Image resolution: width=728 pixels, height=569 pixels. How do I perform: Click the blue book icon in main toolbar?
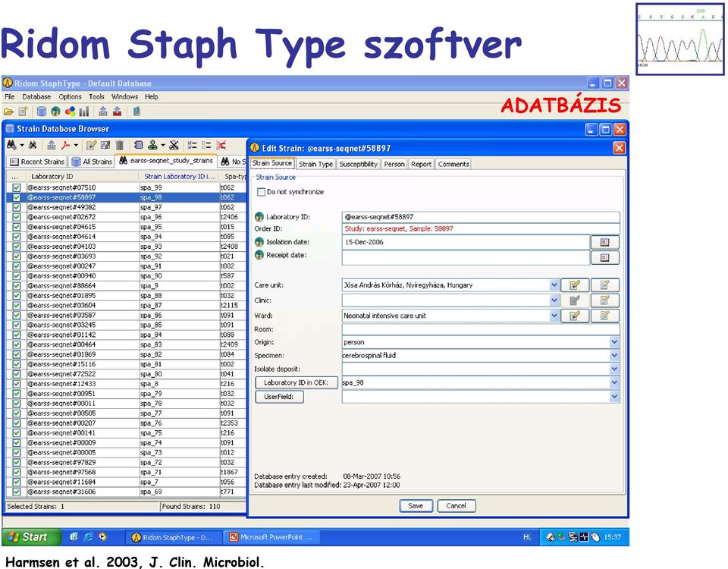[136, 112]
